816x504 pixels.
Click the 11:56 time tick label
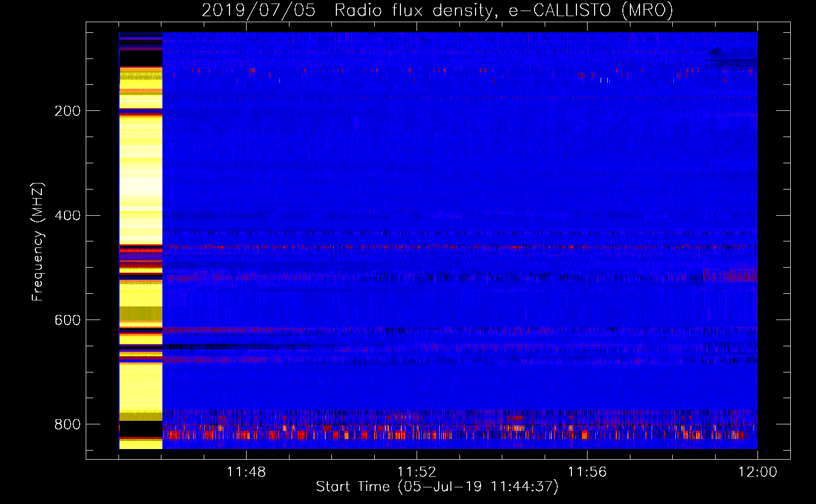tap(587, 472)
